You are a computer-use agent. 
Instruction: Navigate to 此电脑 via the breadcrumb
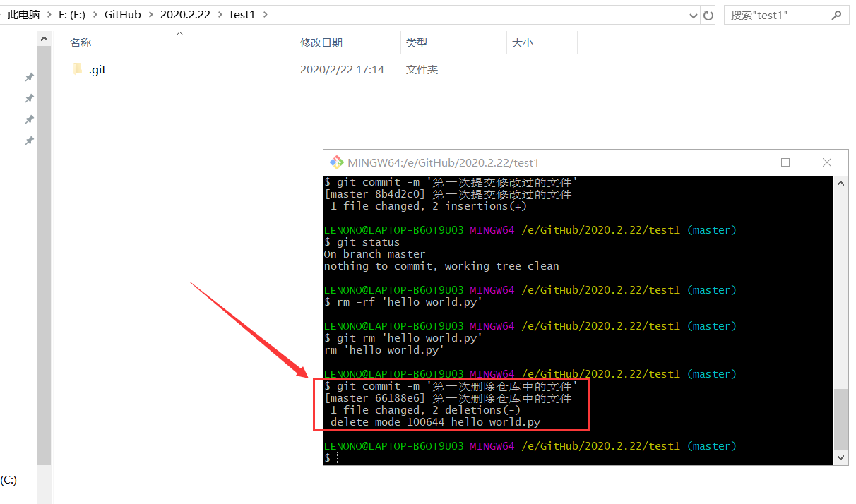23,15
